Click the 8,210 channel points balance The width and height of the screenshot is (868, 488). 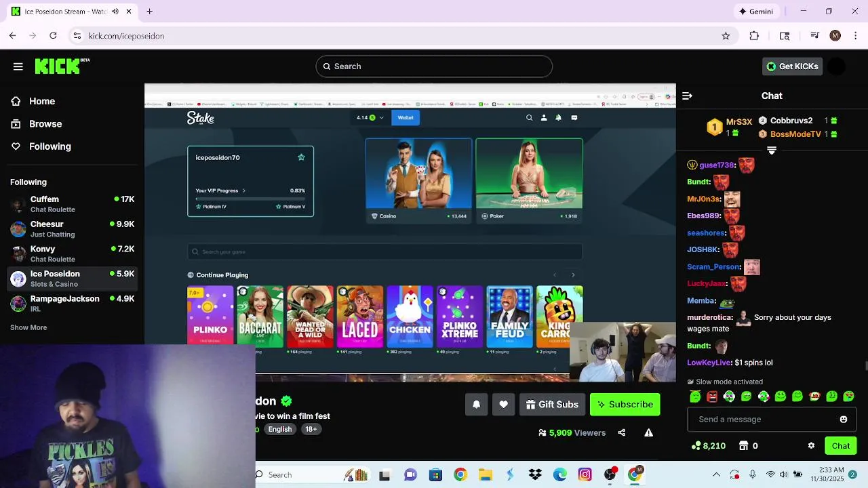point(709,446)
